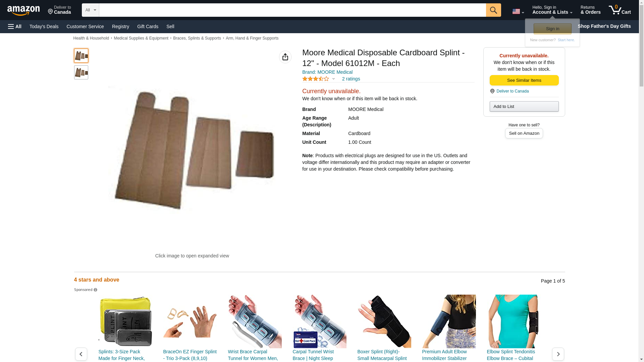Go to next carousel page arrow
Image resolution: width=644 pixels, height=362 pixels.
(558, 354)
